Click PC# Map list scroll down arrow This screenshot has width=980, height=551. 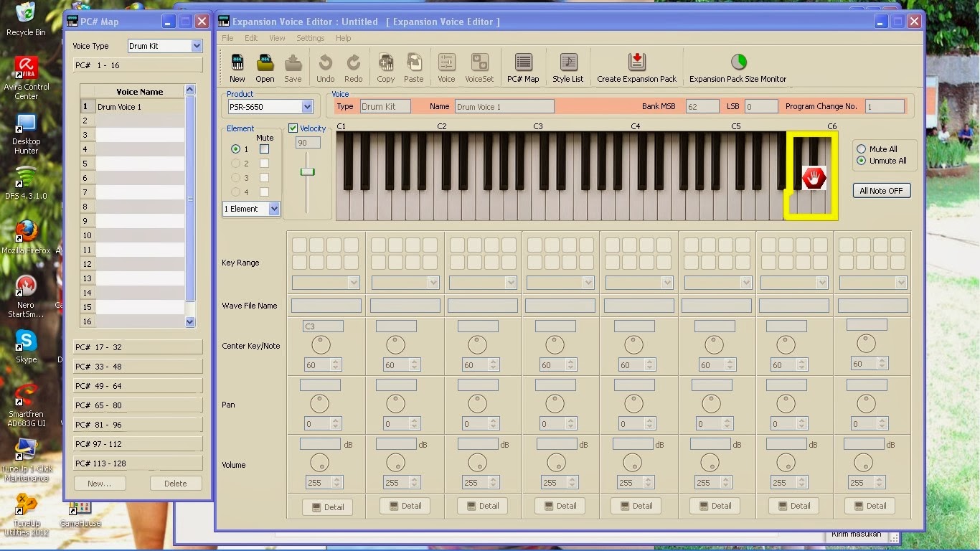190,322
